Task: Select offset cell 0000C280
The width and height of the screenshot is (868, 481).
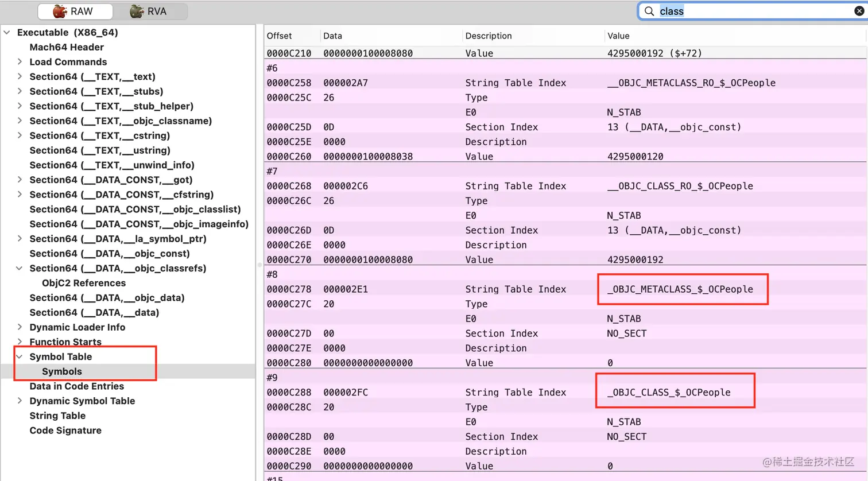Action: [289, 363]
